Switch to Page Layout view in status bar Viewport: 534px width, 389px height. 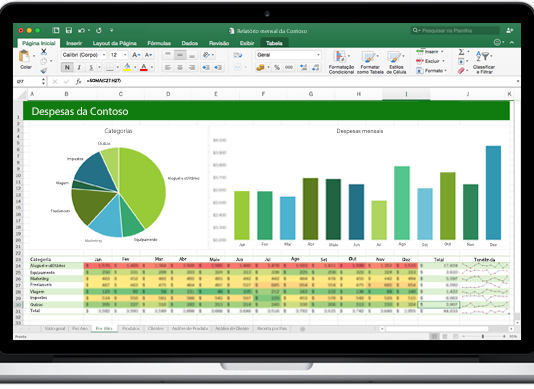coord(444,336)
